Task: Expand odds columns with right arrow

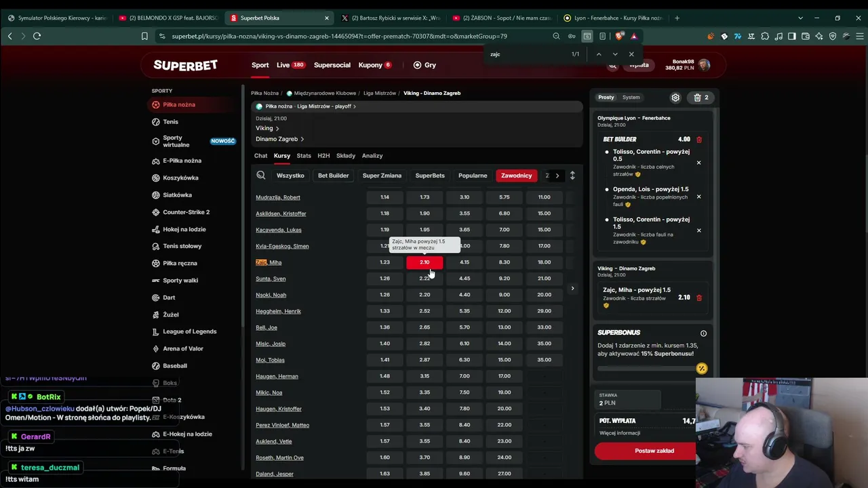Action: (x=572, y=289)
